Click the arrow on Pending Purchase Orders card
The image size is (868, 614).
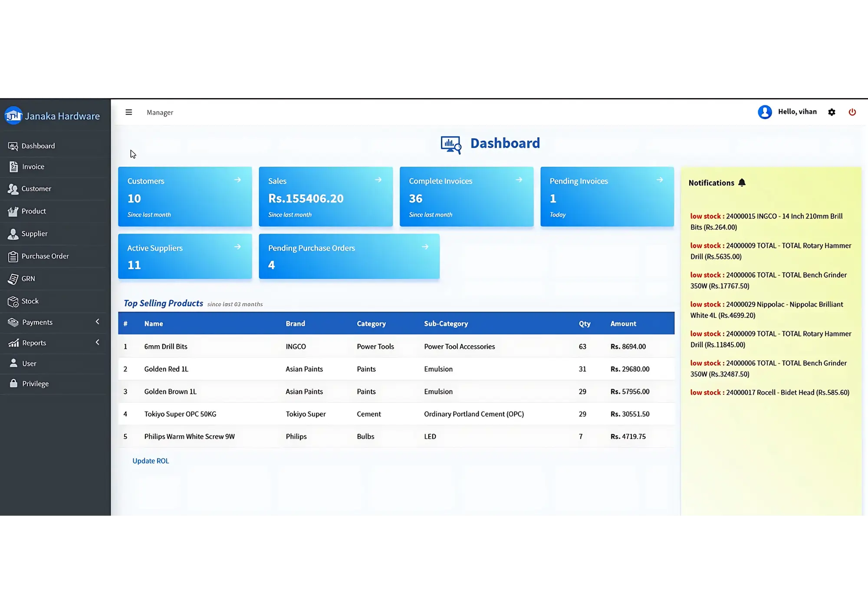click(x=425, y=247)
